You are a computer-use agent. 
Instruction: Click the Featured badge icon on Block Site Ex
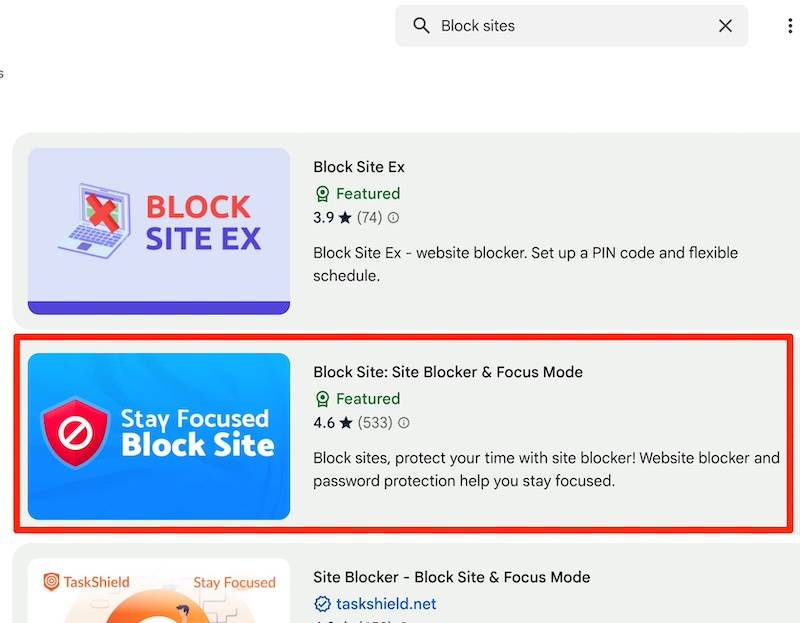[322, 193]
